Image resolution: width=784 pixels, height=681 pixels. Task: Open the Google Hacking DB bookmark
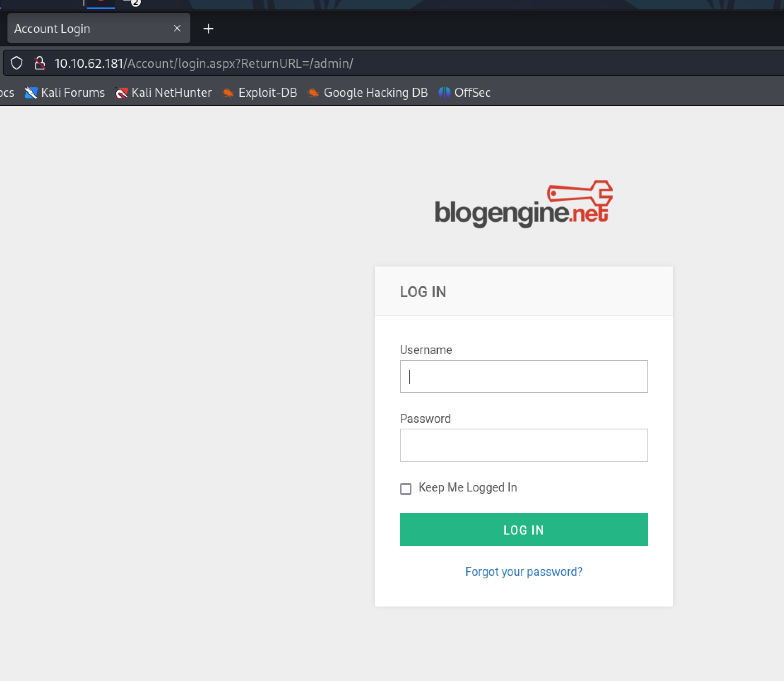click(x=368, y=92)
